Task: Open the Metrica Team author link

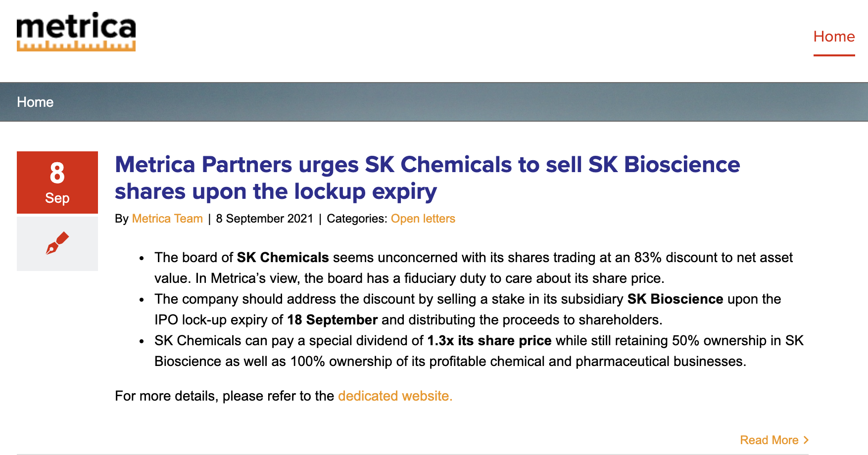Action: (167, 219)
